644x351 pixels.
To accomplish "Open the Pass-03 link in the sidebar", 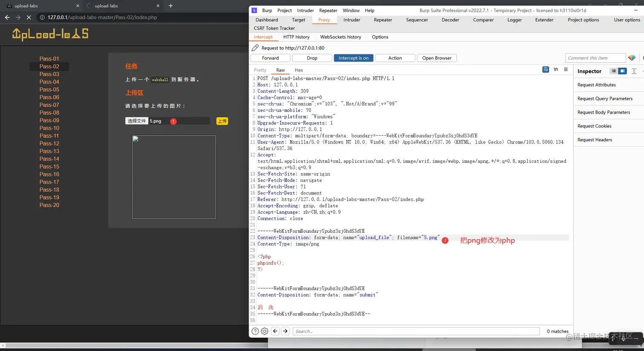I will 49,74.
